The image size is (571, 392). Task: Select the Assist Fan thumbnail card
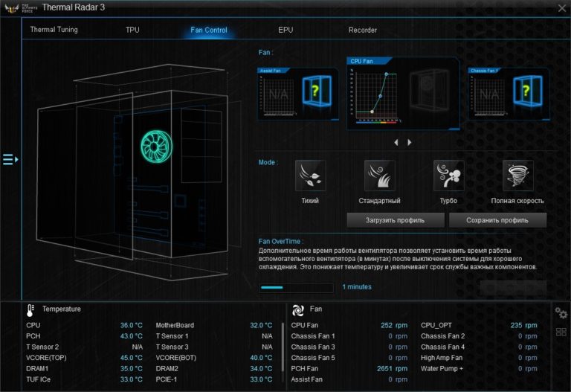point(298,94)
